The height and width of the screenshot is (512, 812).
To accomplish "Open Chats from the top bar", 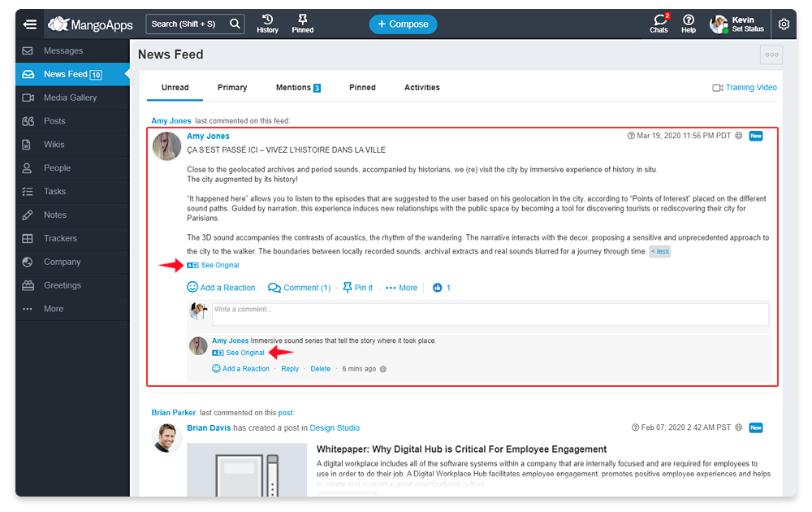I will pos(659,24).
